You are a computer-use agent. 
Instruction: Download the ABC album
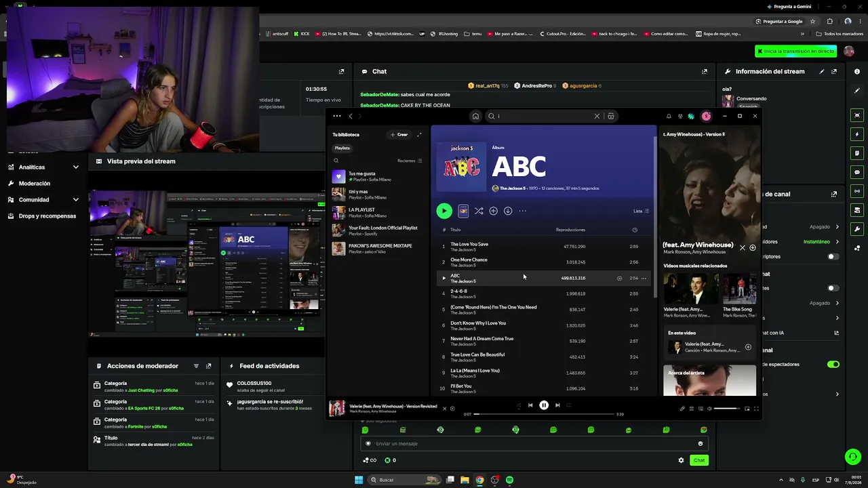pos(508,211)
